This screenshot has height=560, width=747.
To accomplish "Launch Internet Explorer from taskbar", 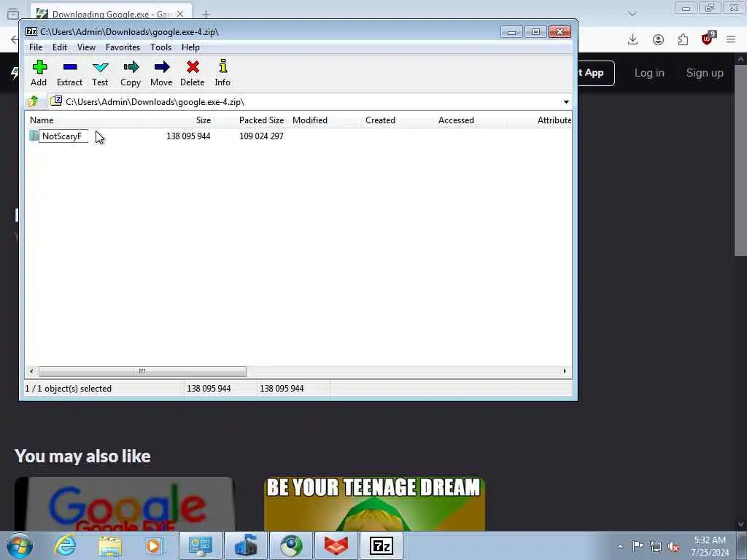I will (x=65, y=545).
